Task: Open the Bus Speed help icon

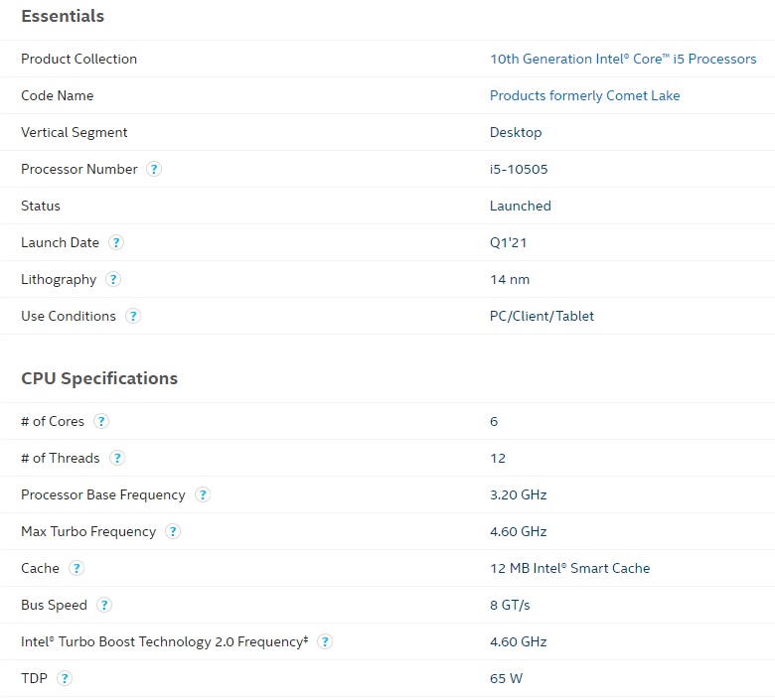Action: click(x=104, y=605)
